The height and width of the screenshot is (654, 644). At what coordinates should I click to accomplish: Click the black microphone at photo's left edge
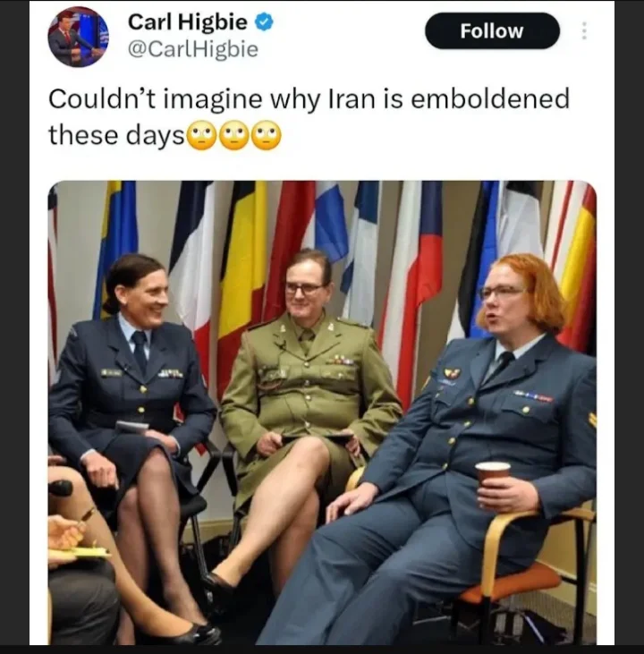click(61, 488)
